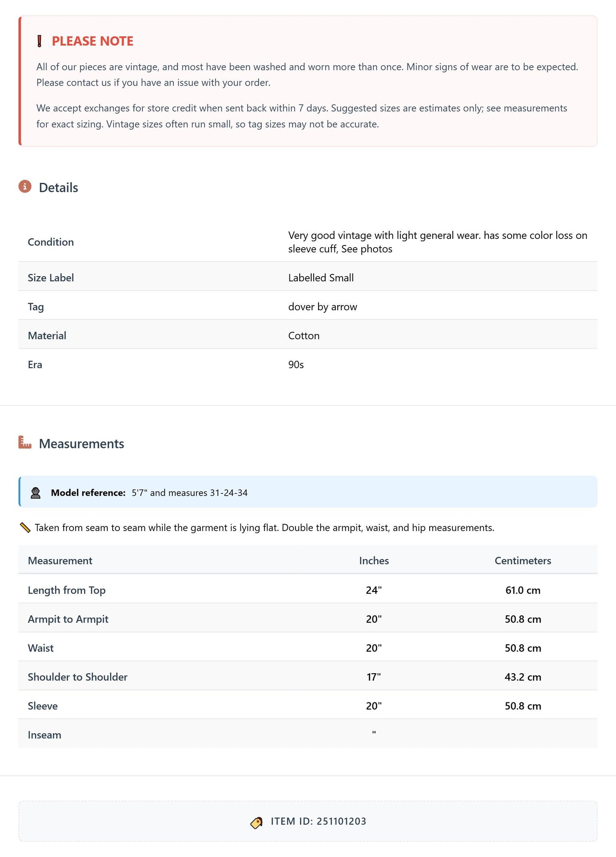Viewport: 616px width, 857px height.
Task: Select the Shoulder to Shoulder row
Action: (x=308, y=677)
